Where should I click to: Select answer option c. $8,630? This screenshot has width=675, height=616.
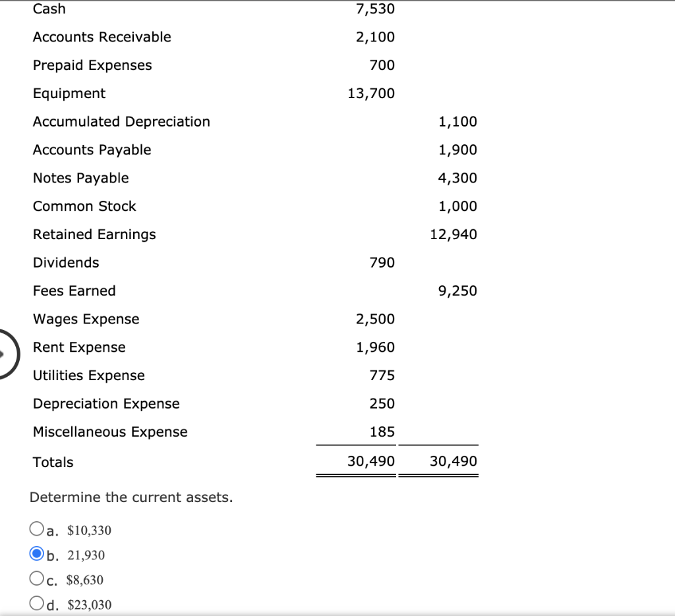click(36, 578)
